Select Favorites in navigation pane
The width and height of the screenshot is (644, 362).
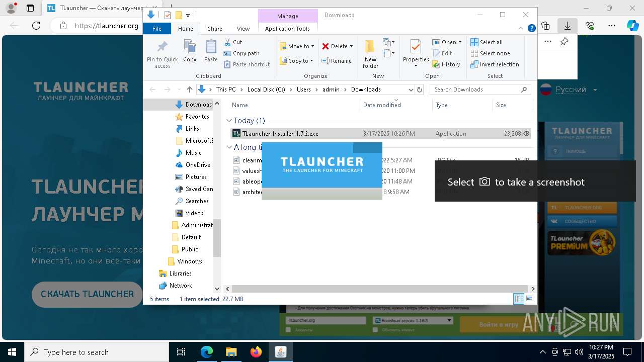coord(192,117)
